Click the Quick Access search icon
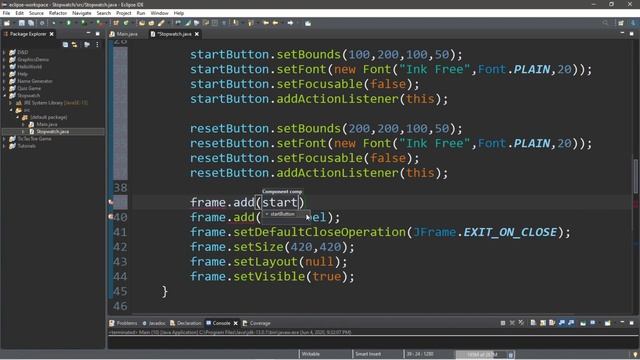The image size is (640, 360). click(x=605, y=23)
